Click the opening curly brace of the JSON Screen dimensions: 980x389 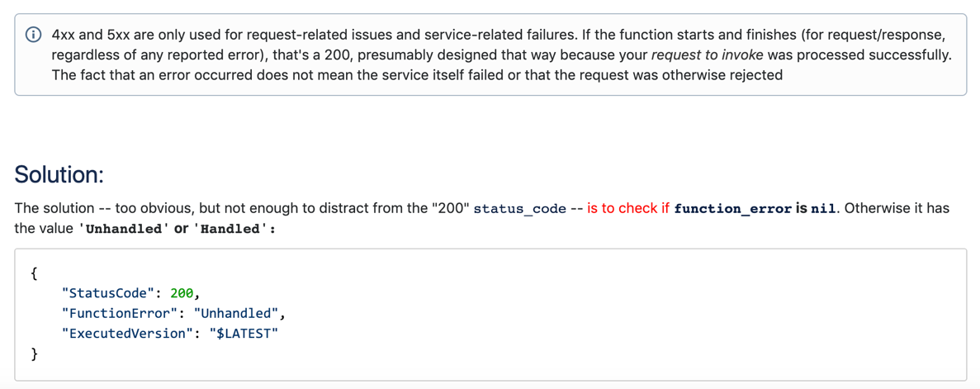point(34,273)
